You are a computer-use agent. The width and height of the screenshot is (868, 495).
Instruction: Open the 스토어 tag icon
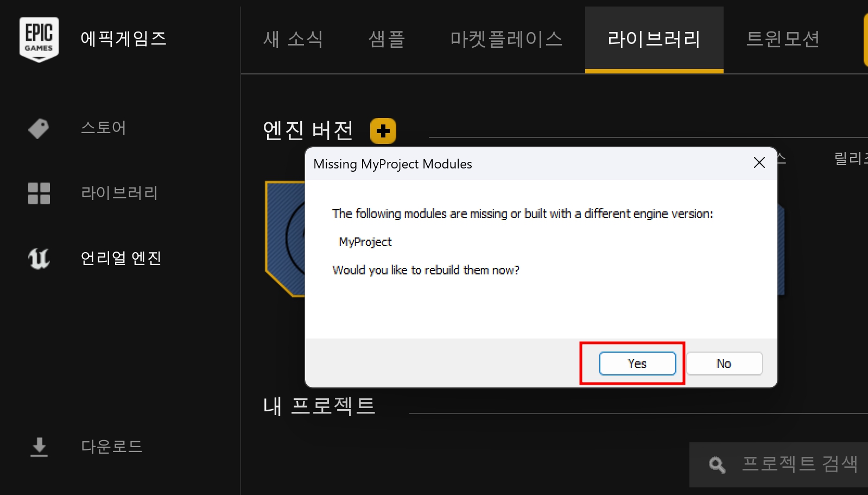39,129
